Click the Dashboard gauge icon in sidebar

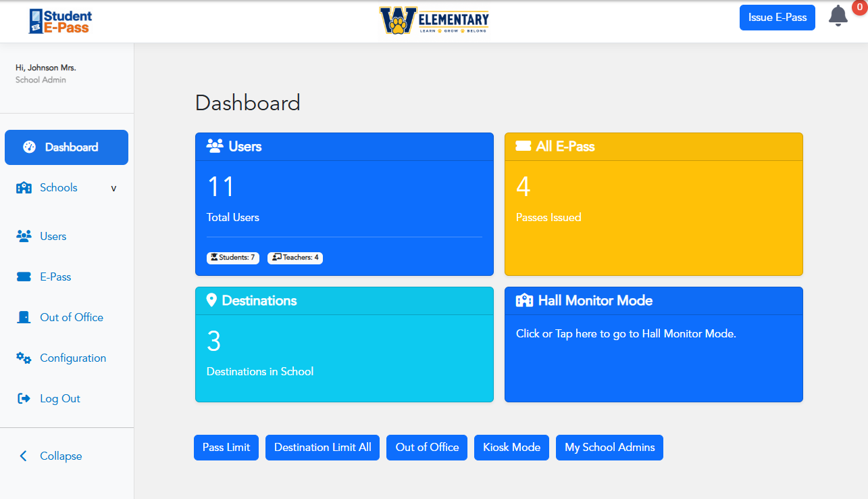click(29, 147)
